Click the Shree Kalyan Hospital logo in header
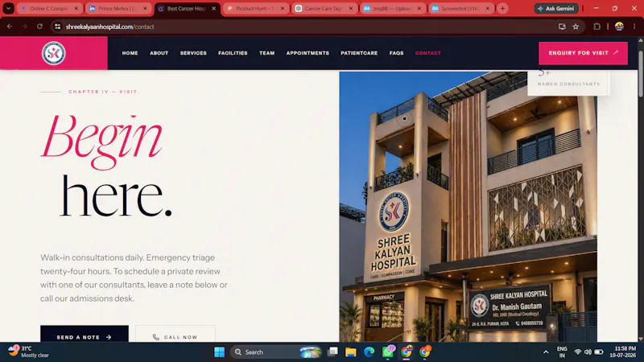 tap(53, 53)
